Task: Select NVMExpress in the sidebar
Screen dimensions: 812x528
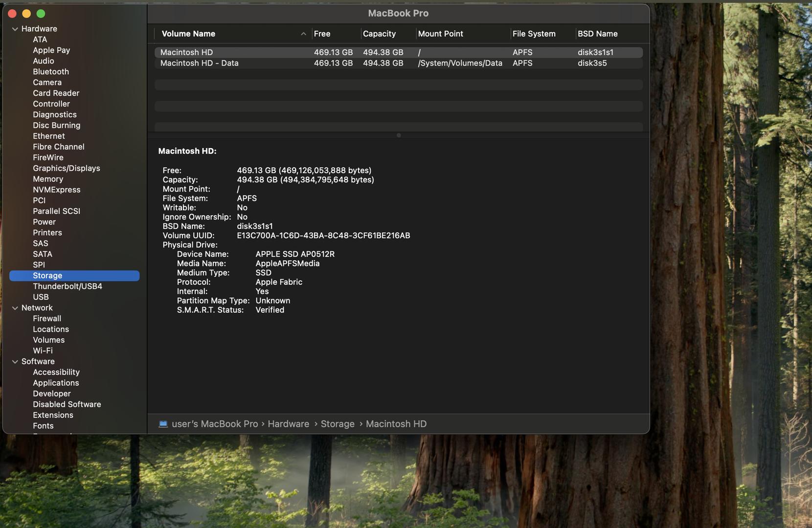Action: [x=57, y=190]
